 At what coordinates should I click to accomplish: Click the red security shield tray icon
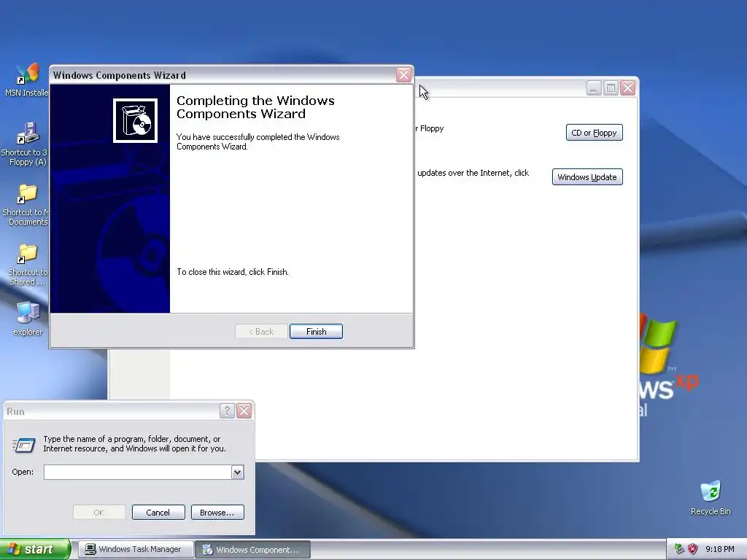693,549
